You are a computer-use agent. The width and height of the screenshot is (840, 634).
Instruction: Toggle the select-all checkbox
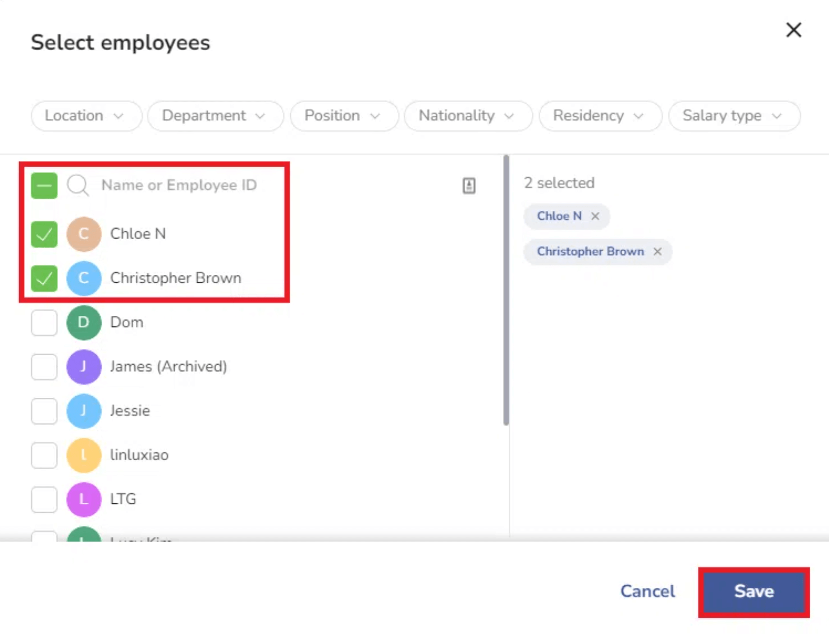pyautogui.click(x=44, y=185)
